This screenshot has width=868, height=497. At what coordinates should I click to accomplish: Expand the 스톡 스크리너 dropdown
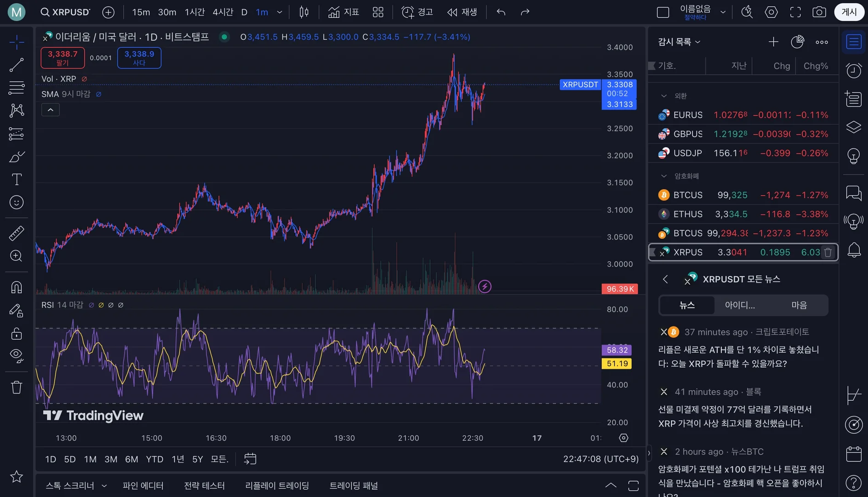click(x=104, y=486)
